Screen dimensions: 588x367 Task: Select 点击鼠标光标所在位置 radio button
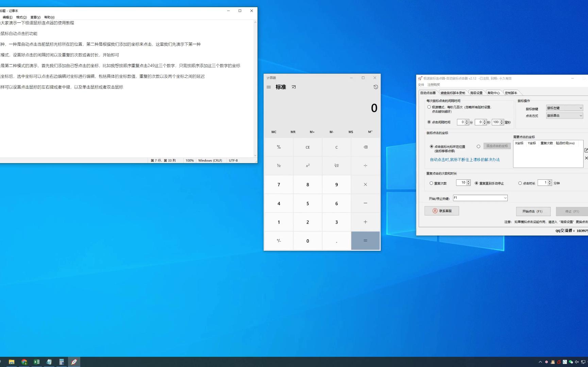coord(432,146)
